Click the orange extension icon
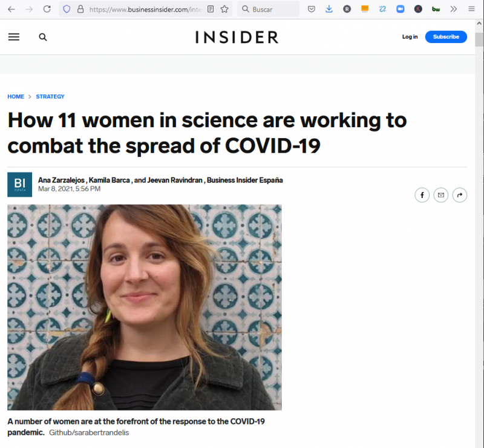Image resolution: width=484 pixels, height=448 pixels. coord(365,9)
